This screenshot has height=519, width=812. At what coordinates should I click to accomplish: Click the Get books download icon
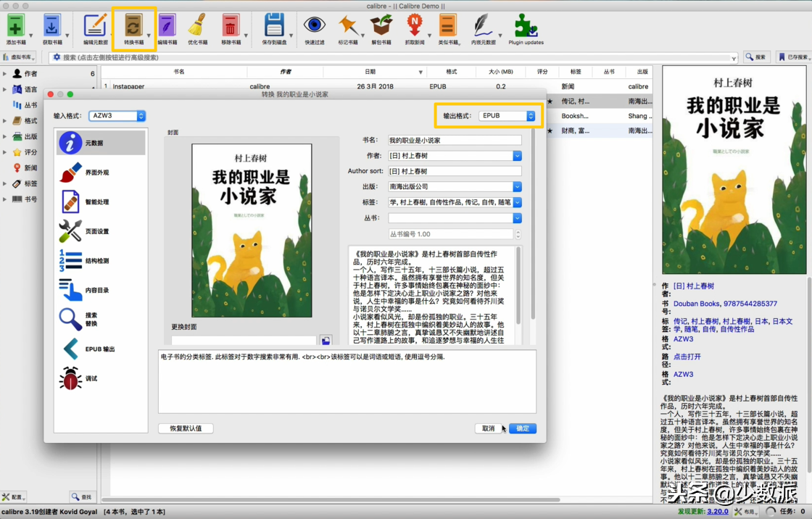click(51, 26)
